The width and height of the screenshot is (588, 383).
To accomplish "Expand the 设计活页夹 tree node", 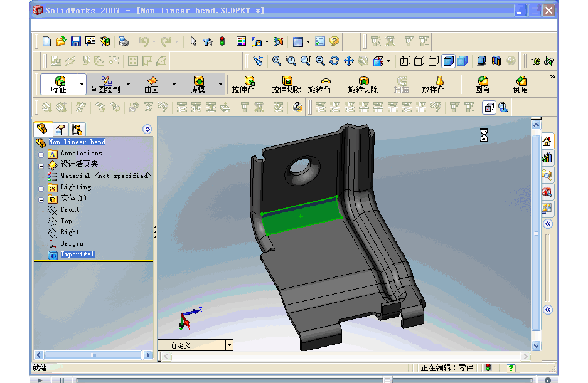I will pyautogui.click(x=41, y=166).
